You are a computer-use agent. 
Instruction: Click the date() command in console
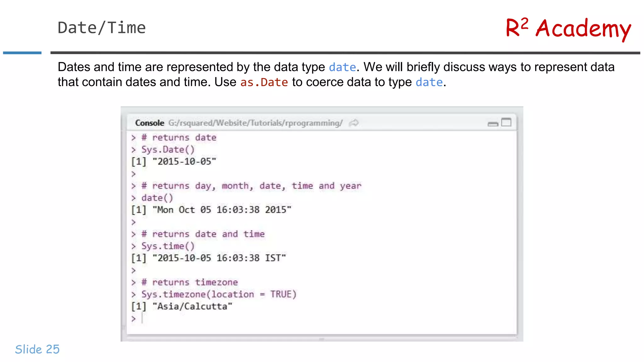click(157, 198)
